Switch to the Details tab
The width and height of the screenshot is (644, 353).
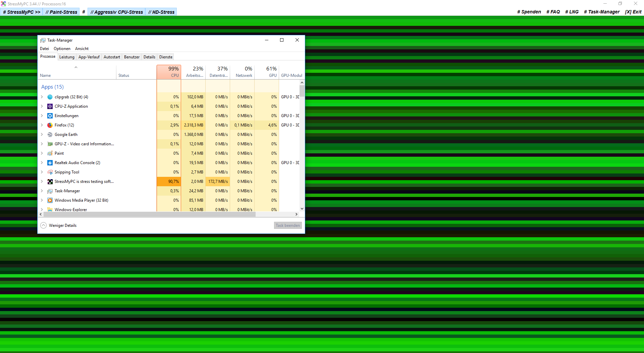(149, 57)
